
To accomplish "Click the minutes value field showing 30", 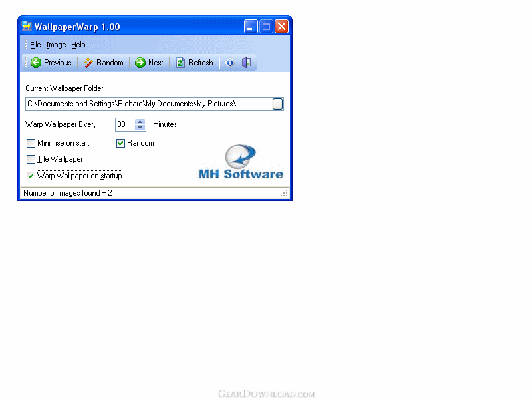I will [x=124, y=124].
